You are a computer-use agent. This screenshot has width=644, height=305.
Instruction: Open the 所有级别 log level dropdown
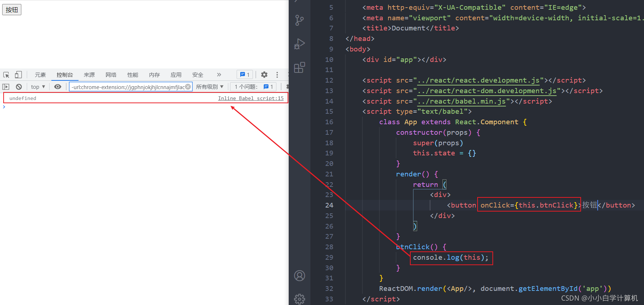(x=210, y=87)
